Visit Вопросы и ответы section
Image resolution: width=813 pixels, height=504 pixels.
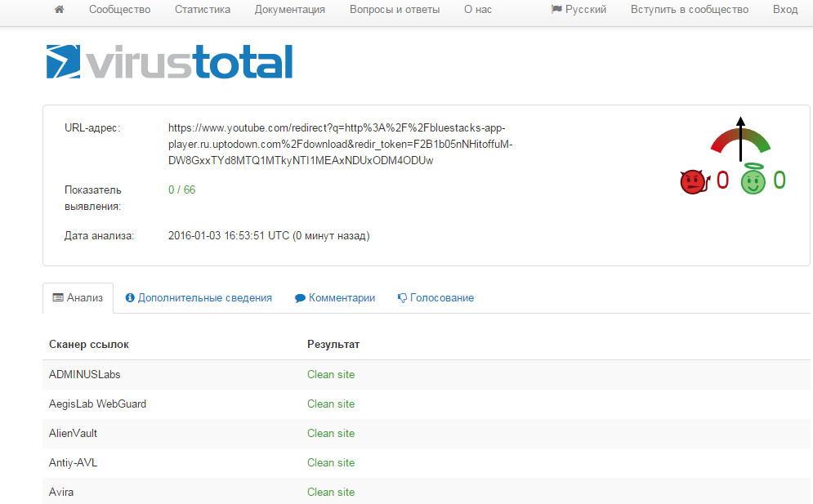pyautogui.click(x=395, y=9)
